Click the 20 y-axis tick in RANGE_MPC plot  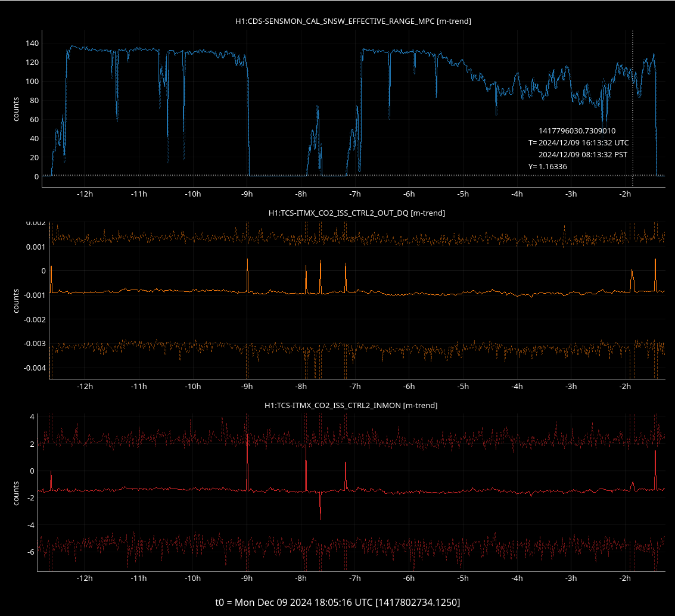(35, 157)
